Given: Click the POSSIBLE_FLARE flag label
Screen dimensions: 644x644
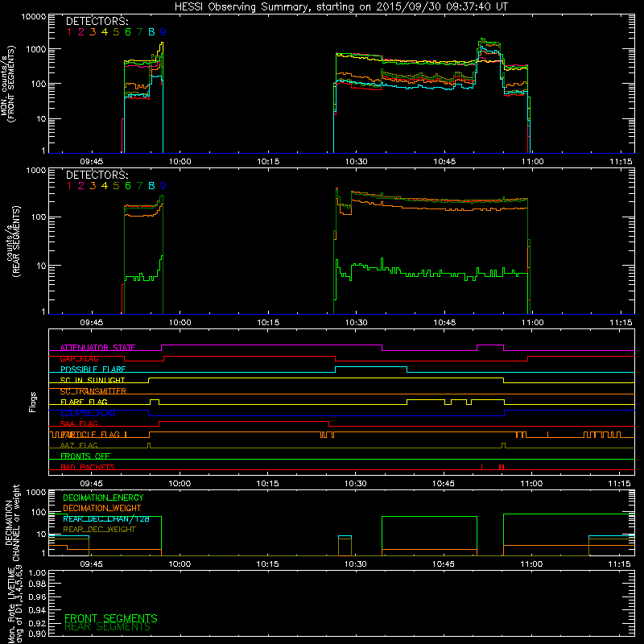Looking at the screenshot, I should click(x=93, y=369).
